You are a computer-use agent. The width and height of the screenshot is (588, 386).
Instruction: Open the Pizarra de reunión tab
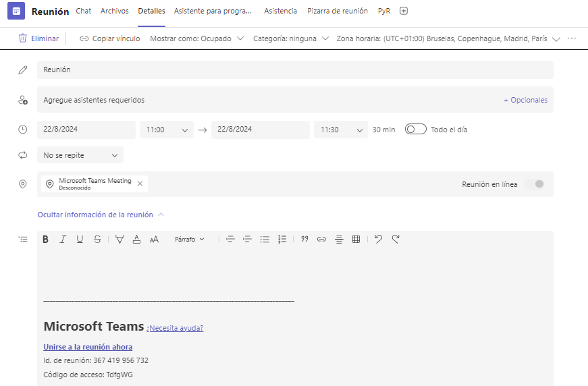click(x=338, y=11)
